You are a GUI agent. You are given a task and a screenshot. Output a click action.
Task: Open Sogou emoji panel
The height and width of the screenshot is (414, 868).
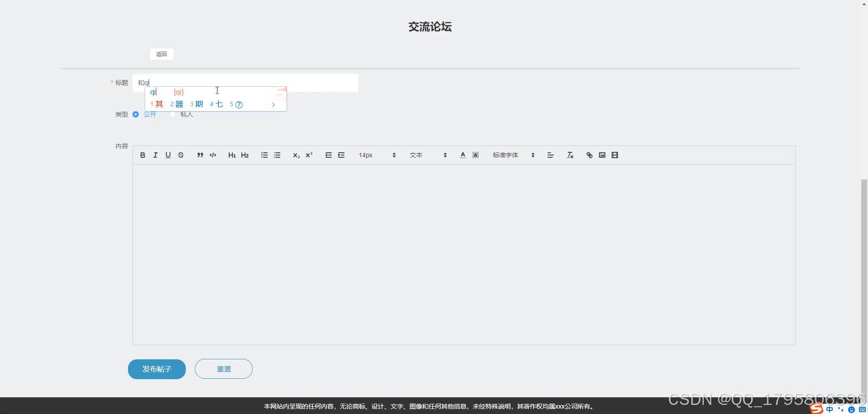click(x=851, y=409)
